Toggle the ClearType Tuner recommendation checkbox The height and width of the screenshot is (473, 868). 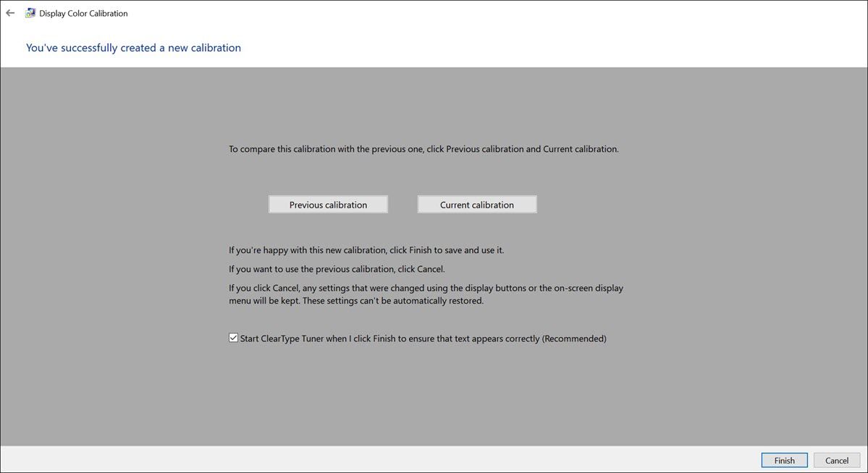coord(233,337)
